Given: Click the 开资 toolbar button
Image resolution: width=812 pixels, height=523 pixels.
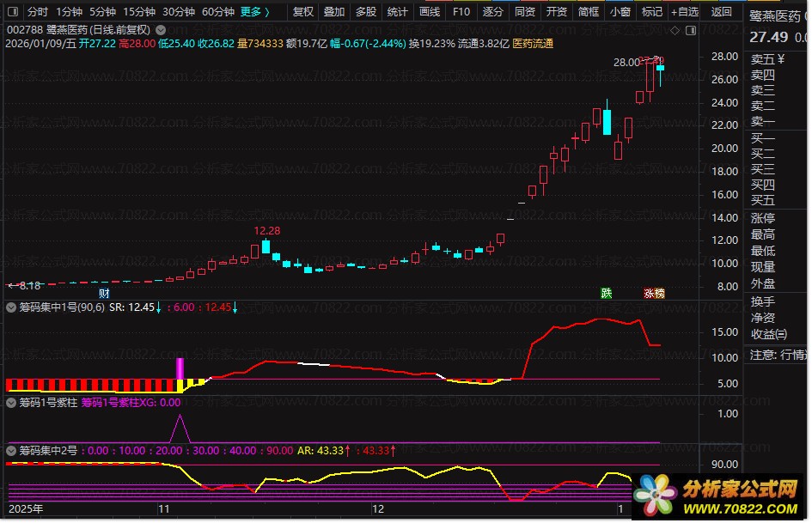Looking at the screenshot, I should (x=557, y=11).
